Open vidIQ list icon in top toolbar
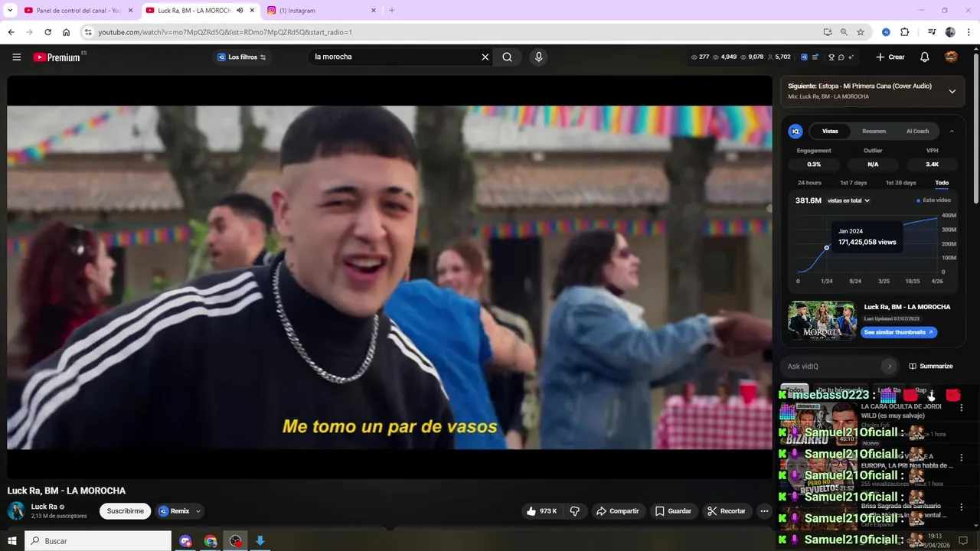980x551 pixels. (x=815, y=57)
